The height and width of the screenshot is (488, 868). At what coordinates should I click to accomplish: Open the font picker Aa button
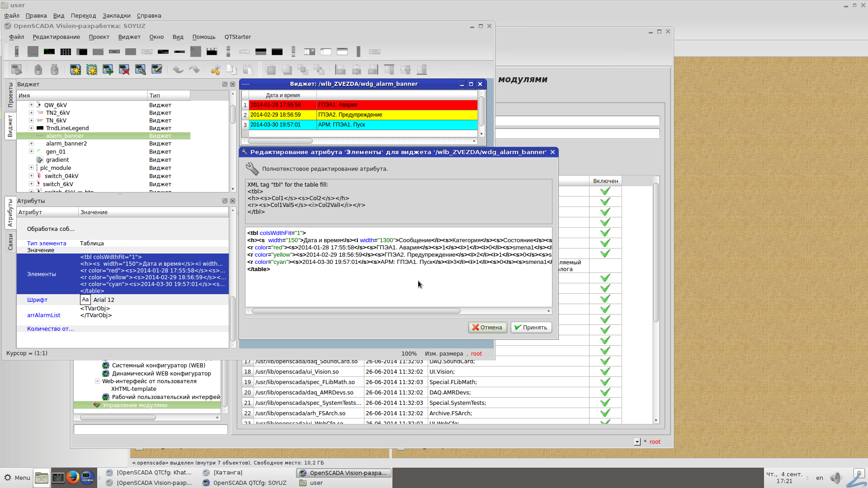pyautogui.click(x=85, y=300)
